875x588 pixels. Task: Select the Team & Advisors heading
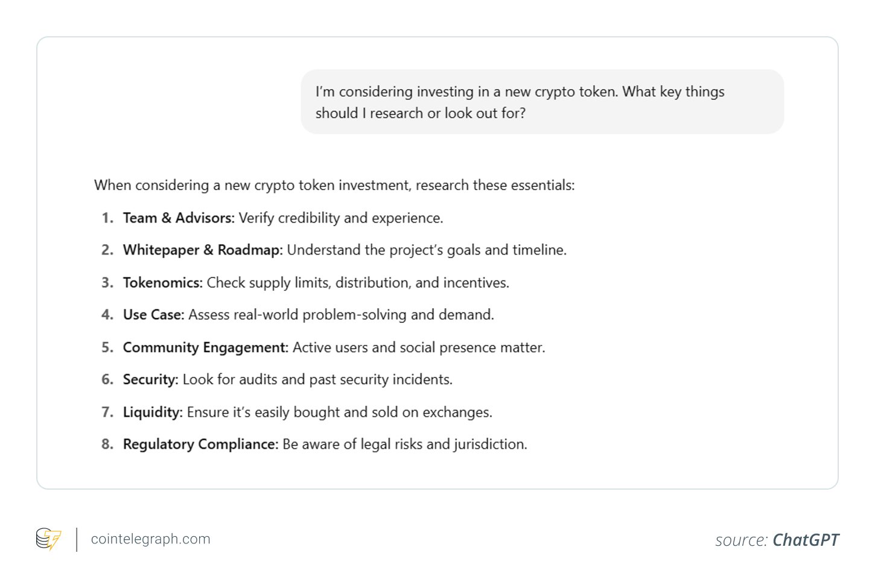pyautogui.click(x=178, y=218)
